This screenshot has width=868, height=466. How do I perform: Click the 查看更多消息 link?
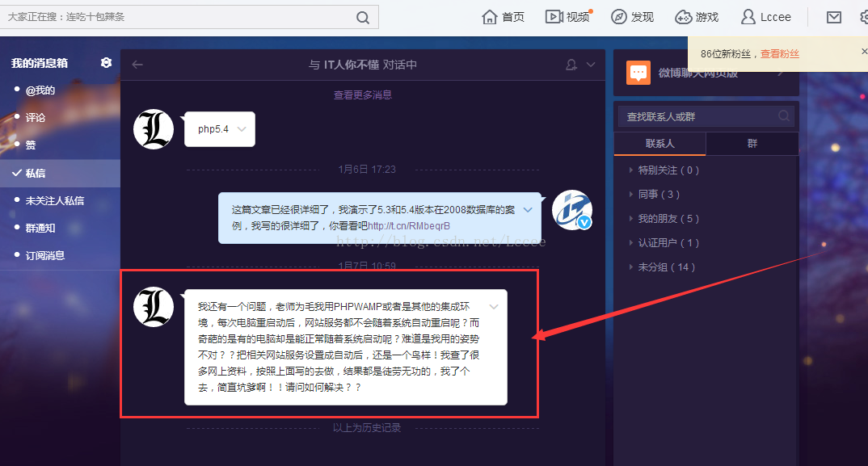point(363,94)
